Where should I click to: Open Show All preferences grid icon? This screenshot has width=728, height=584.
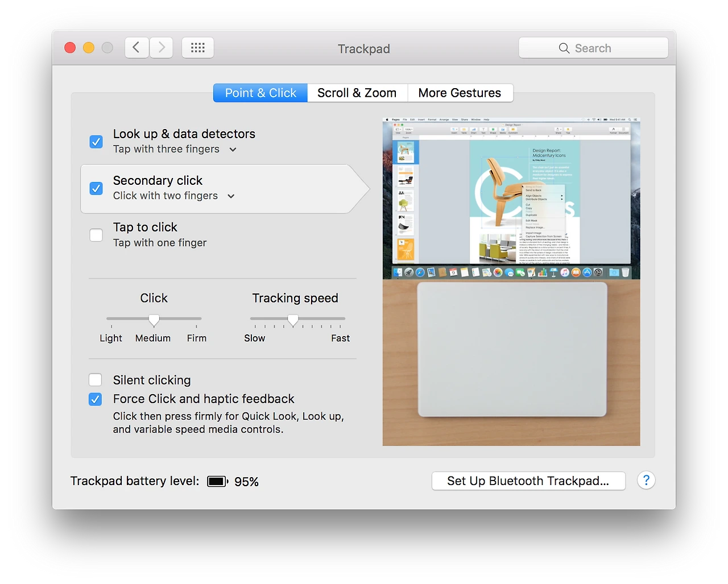[197, 47]
